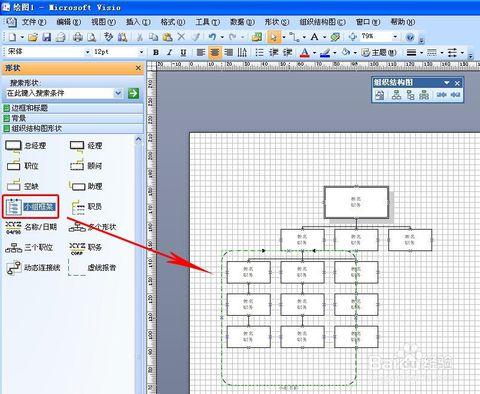Toggle Bold formatting
Image resolution: width=480 pixels, height=394 pixels.
click(156, 52)
